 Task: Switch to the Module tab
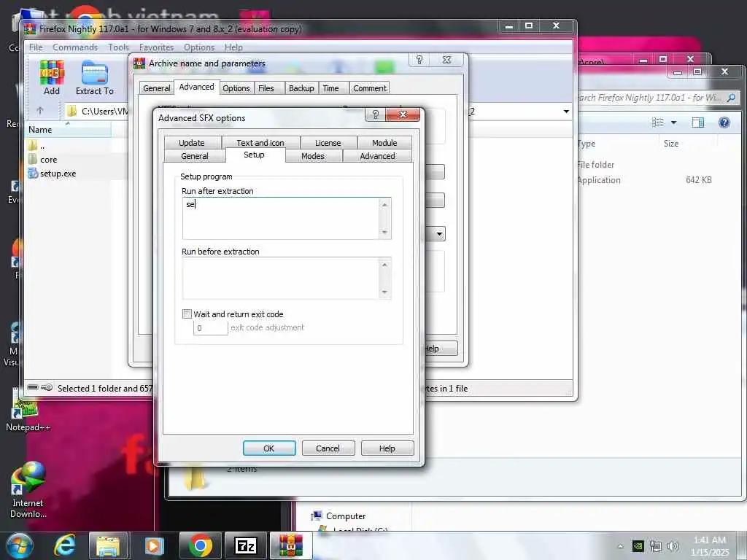point(384,143)
